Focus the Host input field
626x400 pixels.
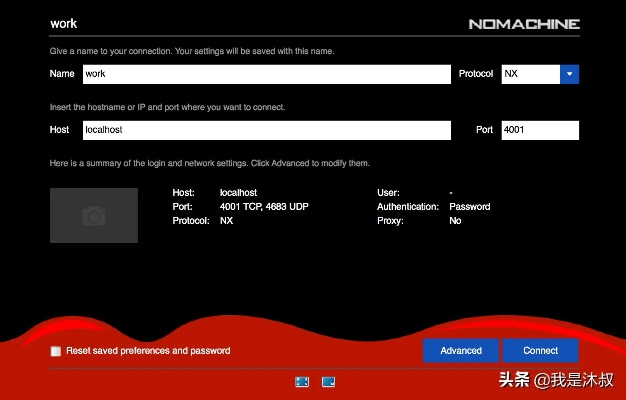[267, 130]
